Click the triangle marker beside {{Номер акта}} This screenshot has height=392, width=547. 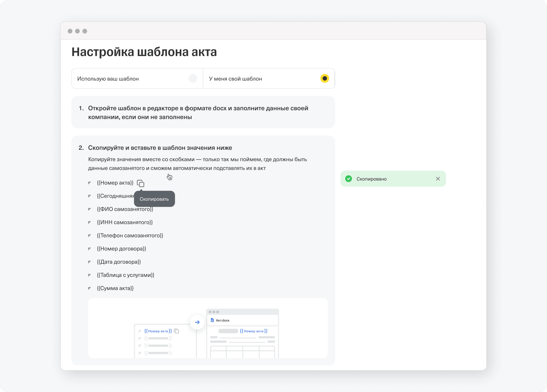click(x=89, y=183)
